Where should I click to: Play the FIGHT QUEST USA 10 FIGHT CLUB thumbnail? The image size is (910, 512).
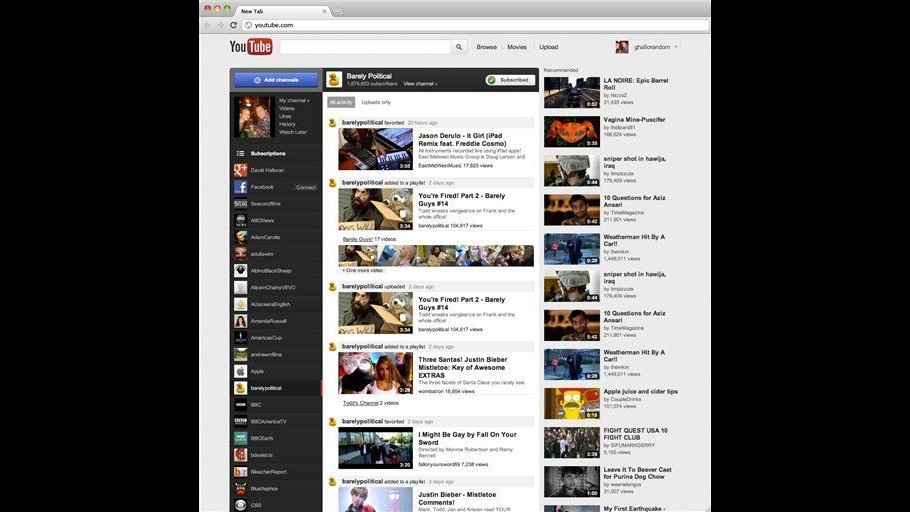tap(572, 442)
